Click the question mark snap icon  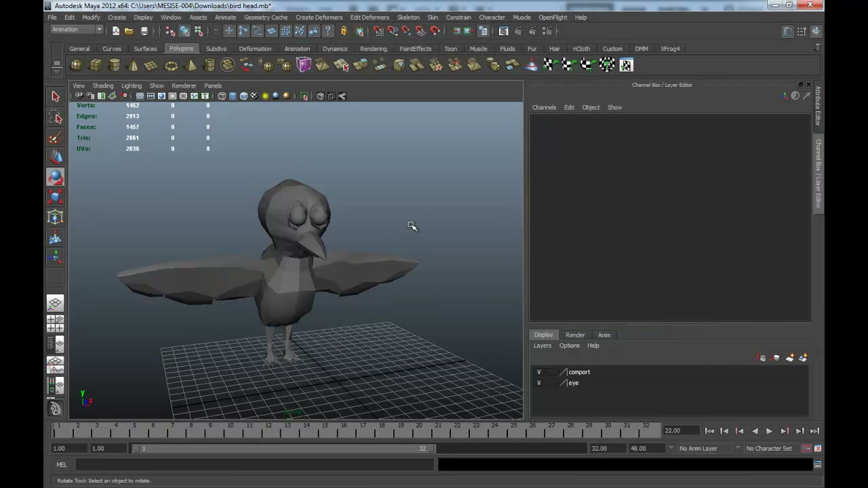point(328,31)
